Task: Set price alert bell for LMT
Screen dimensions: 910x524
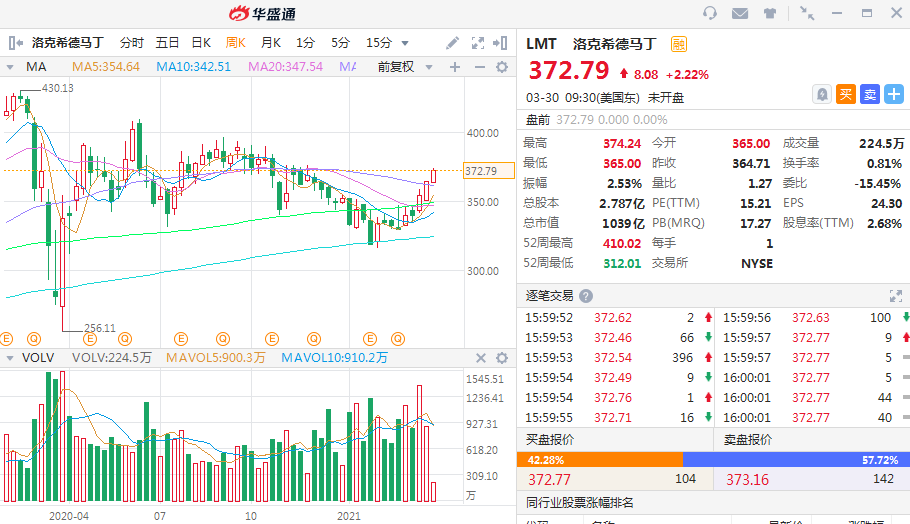Action: point(821,94)
